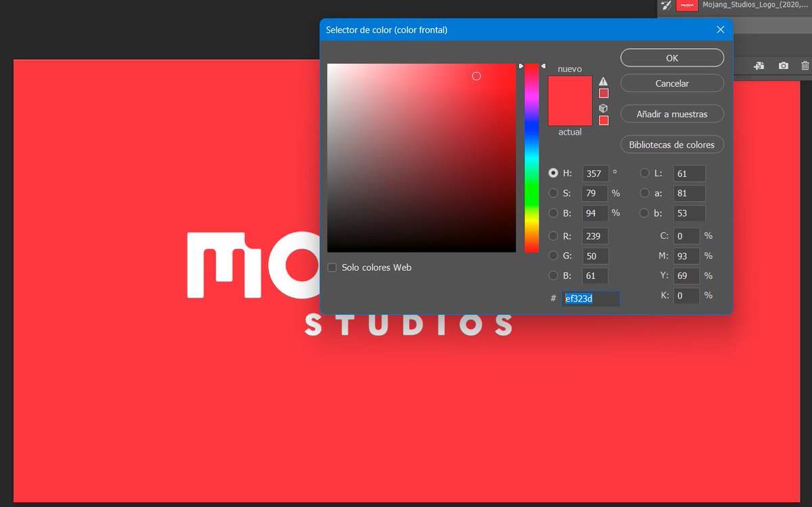
Task: Click the C cyan percentage field
Action: (x=687, y=236)
